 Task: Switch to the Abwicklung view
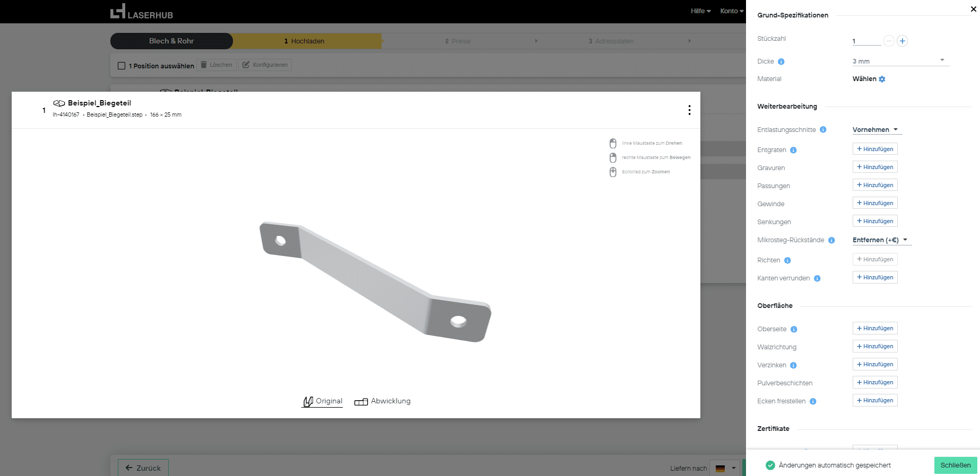pos(383,401)
